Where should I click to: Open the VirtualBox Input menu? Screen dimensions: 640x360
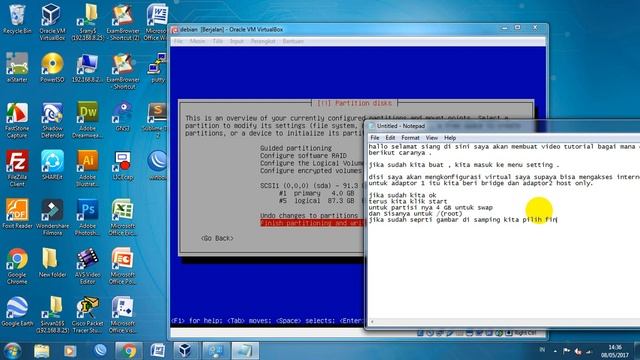coord(236,41)
